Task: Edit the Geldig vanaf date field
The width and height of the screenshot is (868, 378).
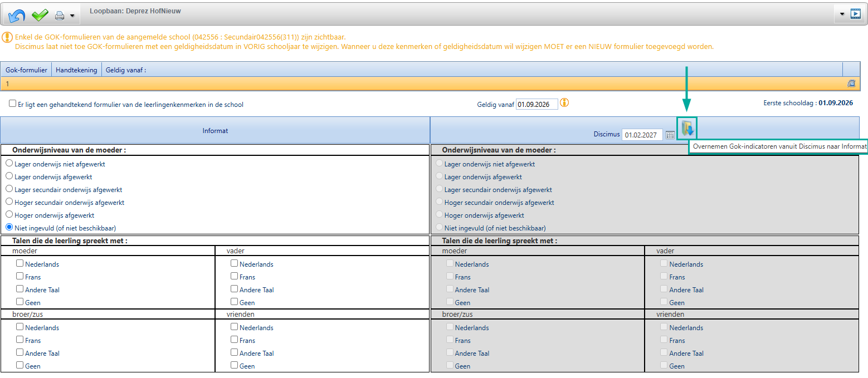Action: [537, 104]
